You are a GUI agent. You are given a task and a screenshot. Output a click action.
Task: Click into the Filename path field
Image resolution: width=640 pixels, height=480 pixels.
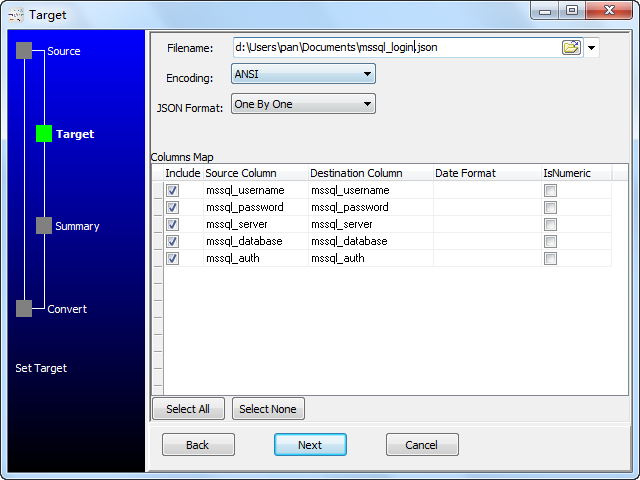(395, 47)
